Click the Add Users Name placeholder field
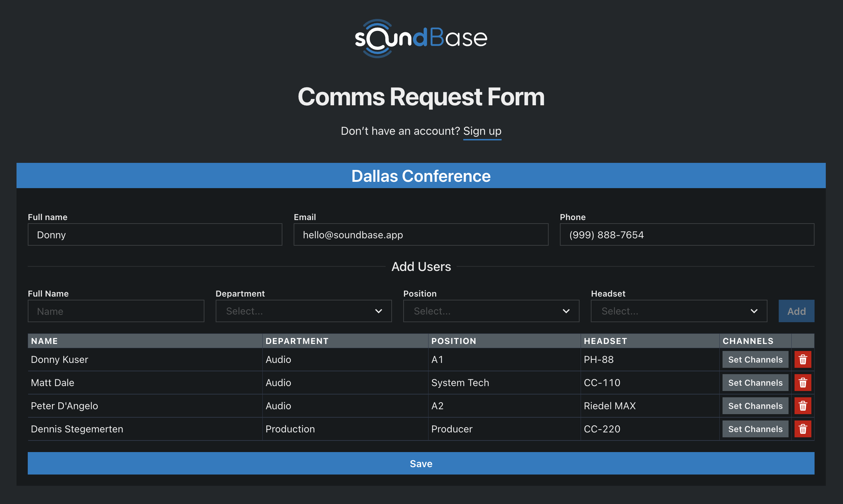The width and height of the screenshot is (843, 504). tap(116, 311)
